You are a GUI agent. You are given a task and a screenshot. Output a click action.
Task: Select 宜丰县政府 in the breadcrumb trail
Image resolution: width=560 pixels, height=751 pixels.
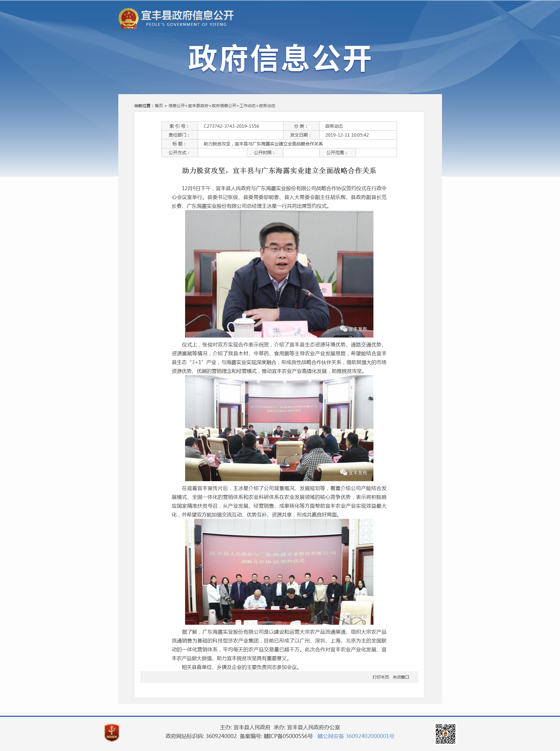tap(198, 106)
